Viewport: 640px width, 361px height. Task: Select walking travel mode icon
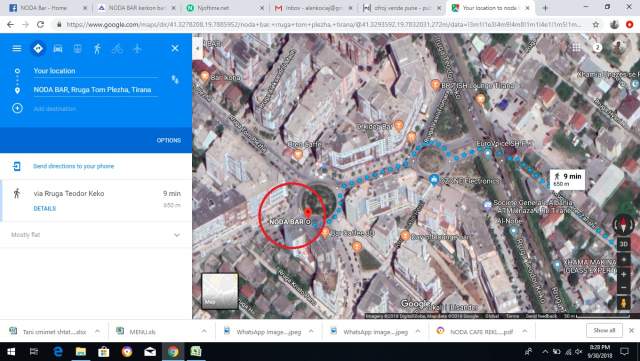pos(97,49)
